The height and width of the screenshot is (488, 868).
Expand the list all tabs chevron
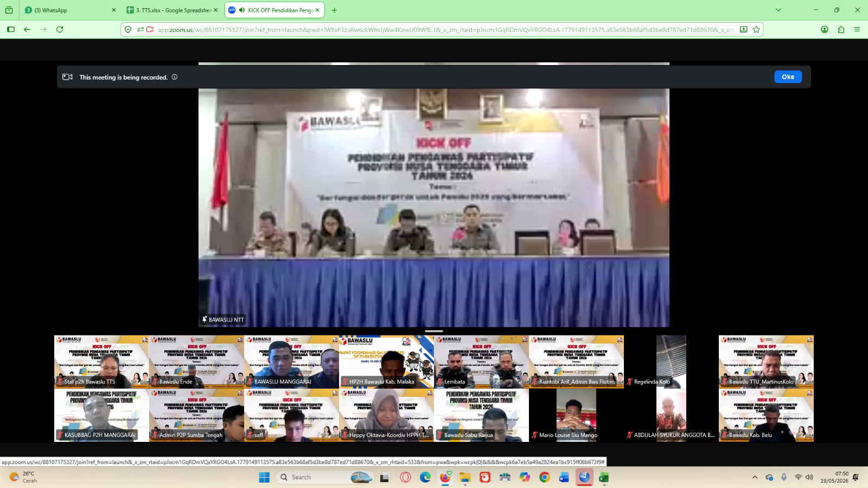(x=778, y=10)
